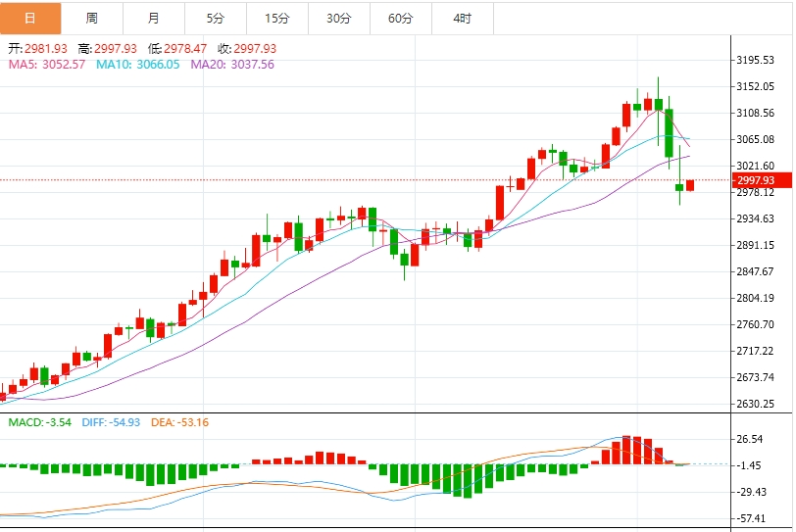Viewport: 796px width, 532px height.
Task: Click the MA5 indicator label
Action: [47, 65]
